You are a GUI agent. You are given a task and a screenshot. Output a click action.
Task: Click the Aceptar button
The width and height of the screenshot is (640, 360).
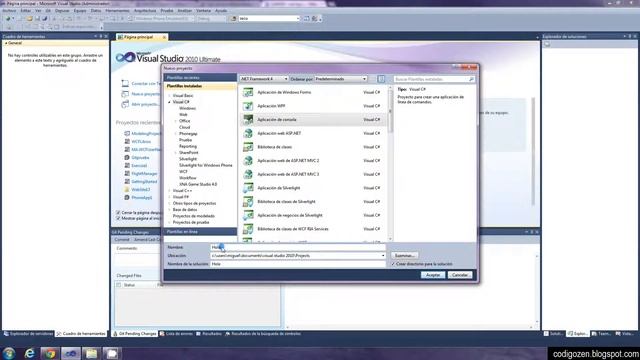tap(433, 275)
